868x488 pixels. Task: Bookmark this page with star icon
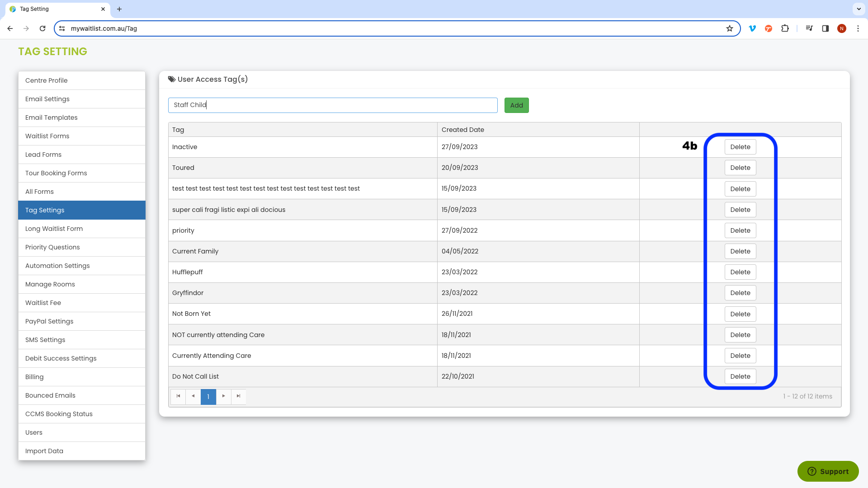click(730, 28)
